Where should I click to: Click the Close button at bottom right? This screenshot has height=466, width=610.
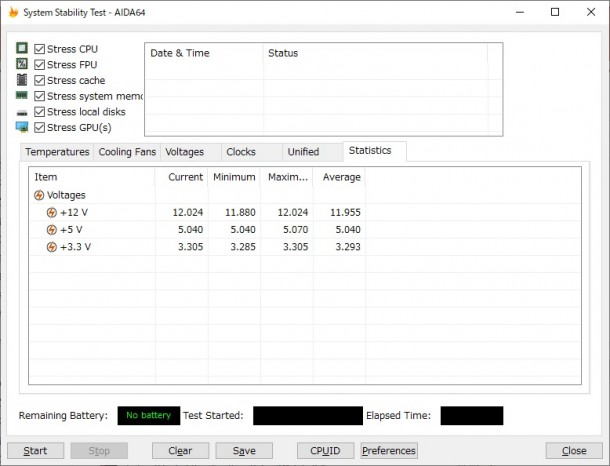(574, 450)
